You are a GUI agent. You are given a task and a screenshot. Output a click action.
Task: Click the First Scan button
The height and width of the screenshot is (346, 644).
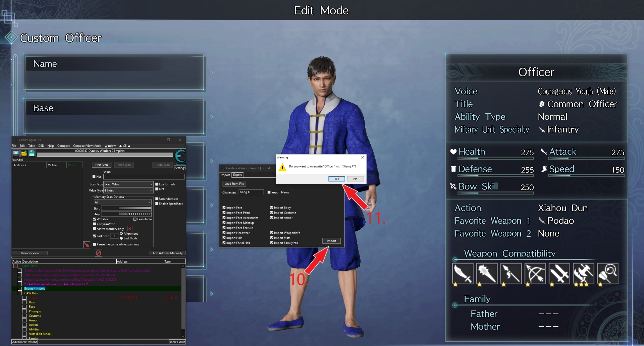[x=102, y=165]
